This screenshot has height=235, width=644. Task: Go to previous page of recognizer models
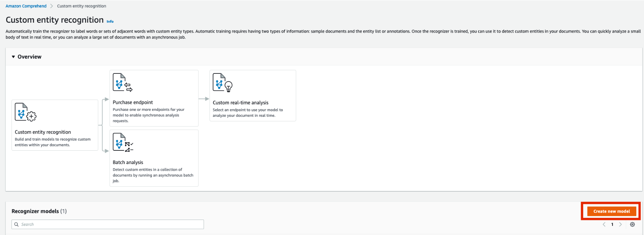point(604,225)
